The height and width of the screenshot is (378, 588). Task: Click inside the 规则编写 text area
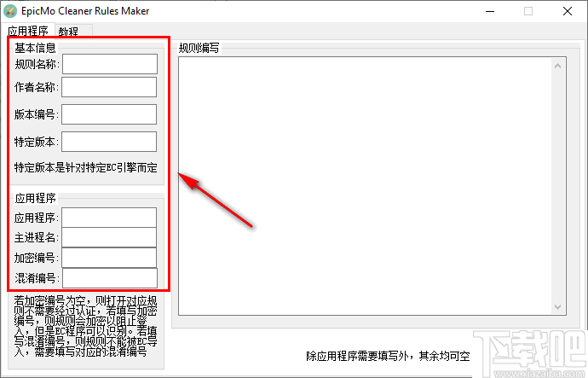click(364, 186)
